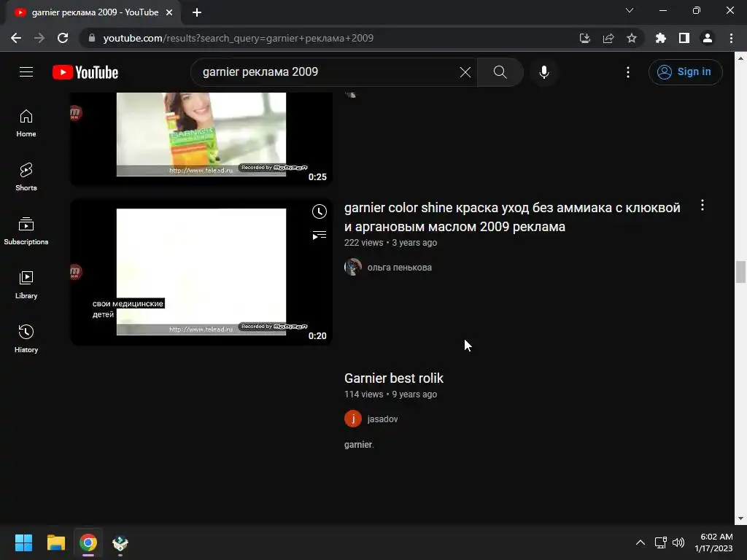Viewport: 747px width, 560px height.
Task: Add the 0:20 video to Watch later
Action: (x=320, y=211)
